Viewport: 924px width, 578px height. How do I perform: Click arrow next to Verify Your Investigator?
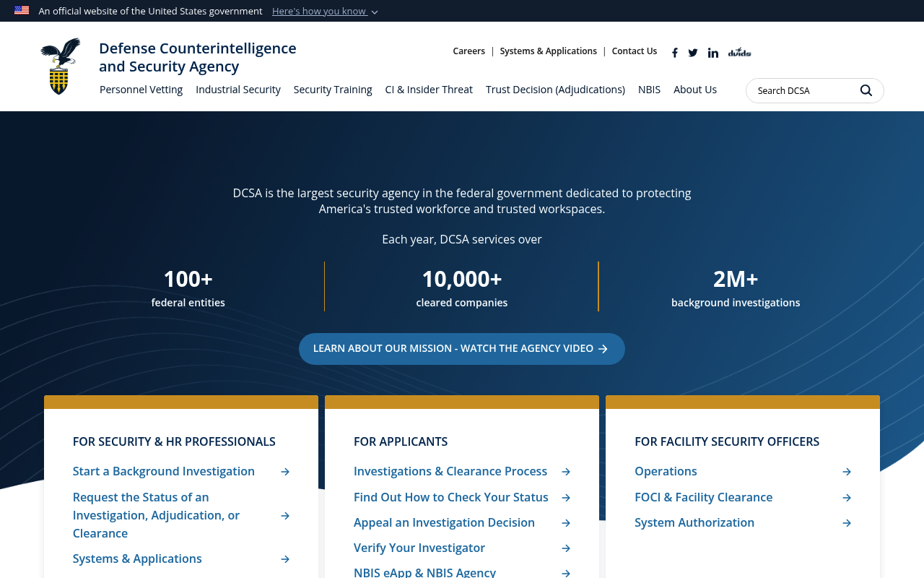[x=566, y=548]
